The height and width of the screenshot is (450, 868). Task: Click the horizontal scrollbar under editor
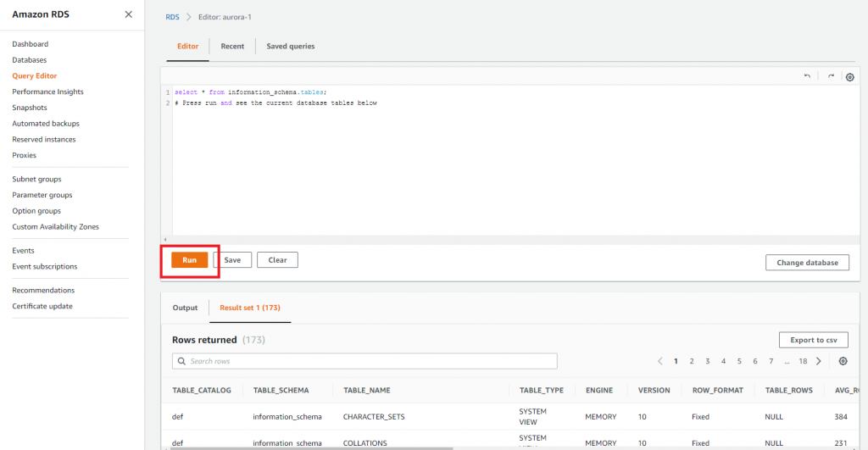512,240
